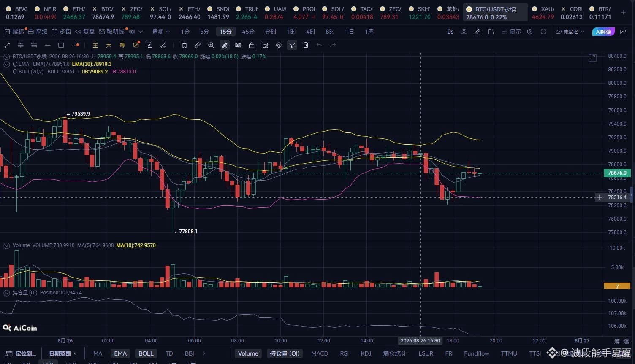Screen dimensions: 635x364
Task: Click the 显示 display options button
Action: pyautogui.click(x=511, y=32)
